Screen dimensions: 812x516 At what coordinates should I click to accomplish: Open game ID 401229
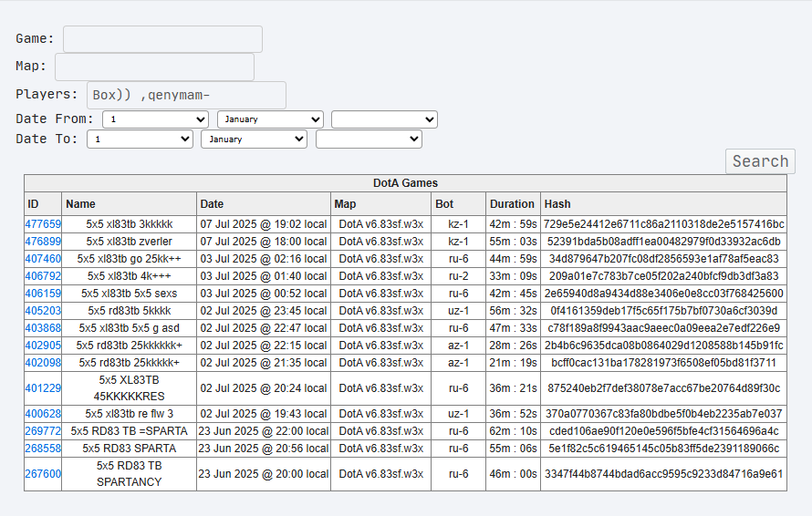click(x=43, y=388)
